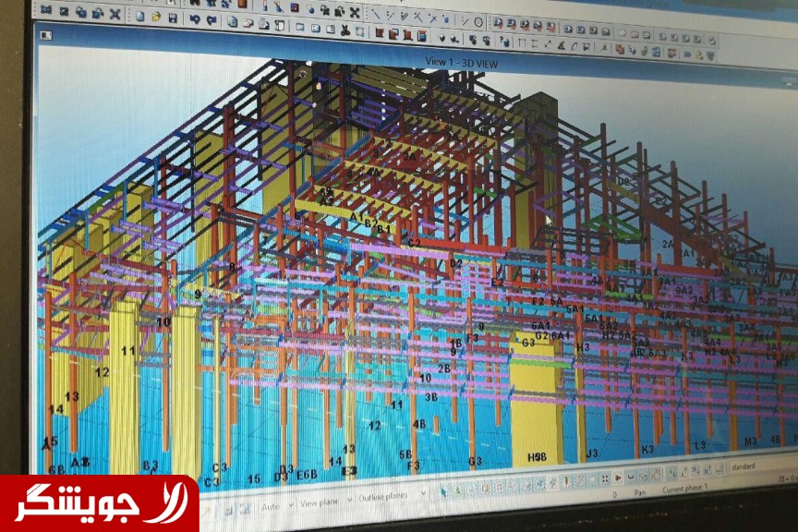
Task: Select the yellow column labeled H9B
Action: [x=536, y=406]
